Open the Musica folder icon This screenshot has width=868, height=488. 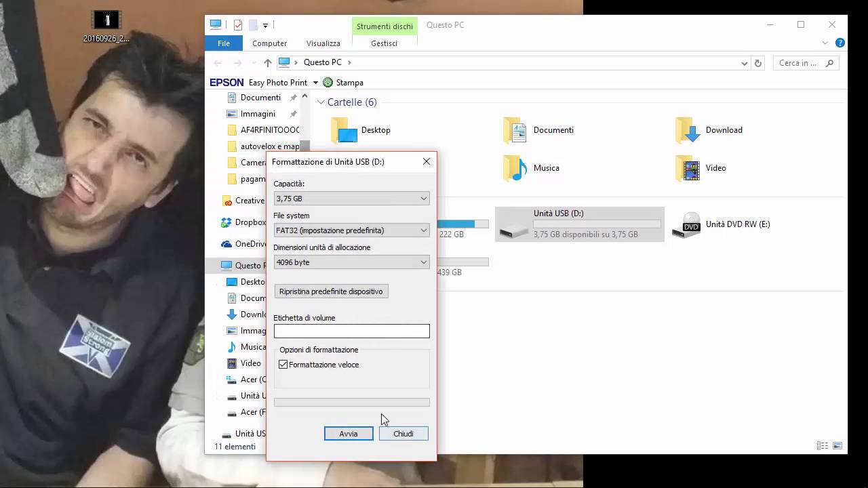click(x=515, y=168)
